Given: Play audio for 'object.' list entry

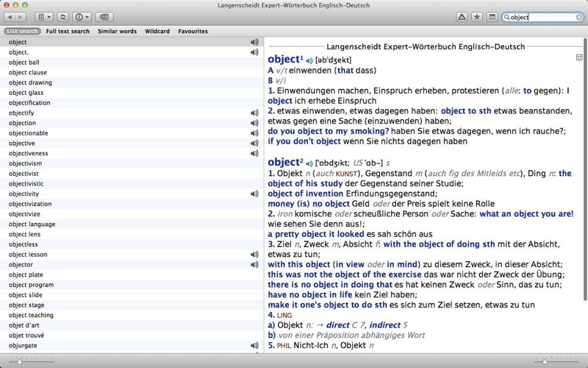Looking at the screenshot, I should (254, 52).
